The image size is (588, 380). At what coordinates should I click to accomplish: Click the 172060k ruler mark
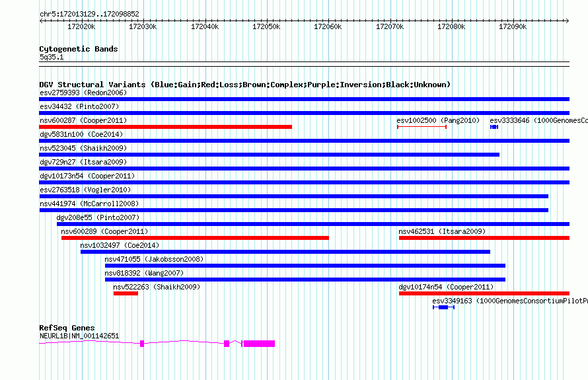328,26
